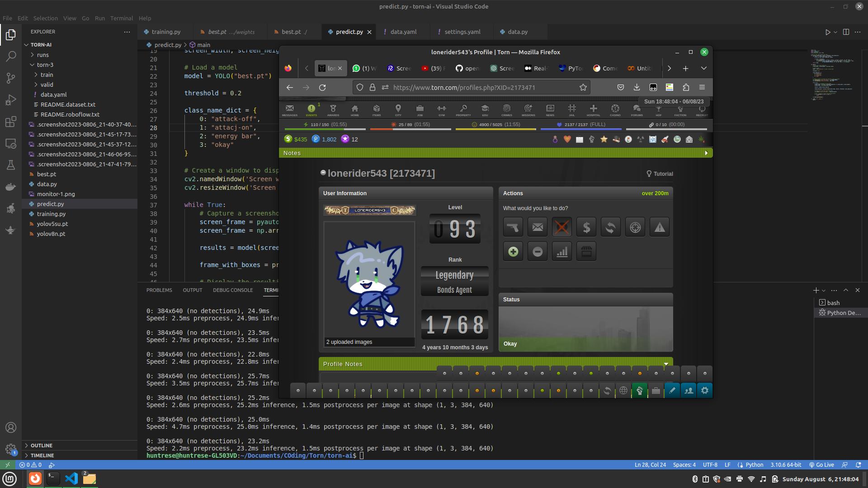
Task: List all Firefox tabs dropdown
Action: click(x=704, y=68)
